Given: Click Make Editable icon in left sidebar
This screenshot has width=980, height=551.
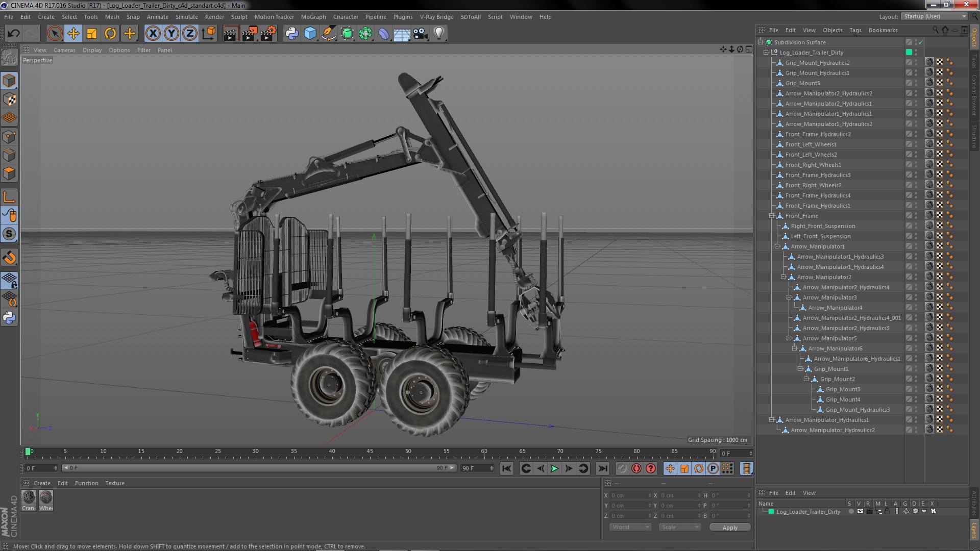Looking at the screenshot, I should 9,57.
